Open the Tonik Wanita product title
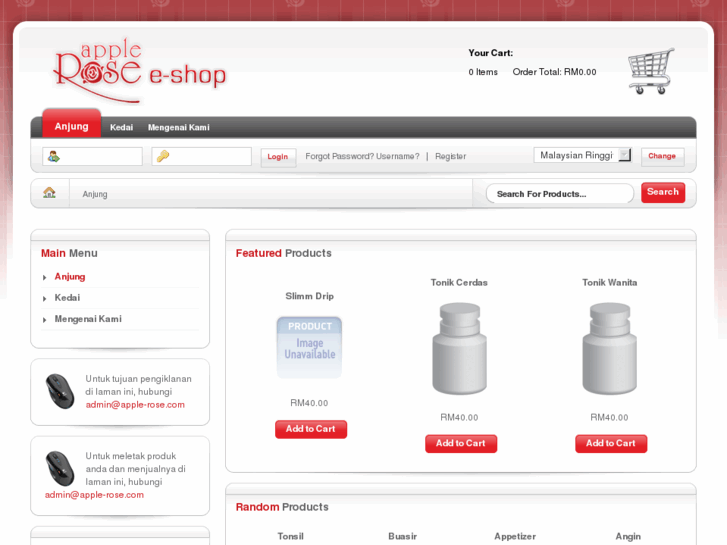The height and width of the screenshot is (545, 727). coord(610,282)
